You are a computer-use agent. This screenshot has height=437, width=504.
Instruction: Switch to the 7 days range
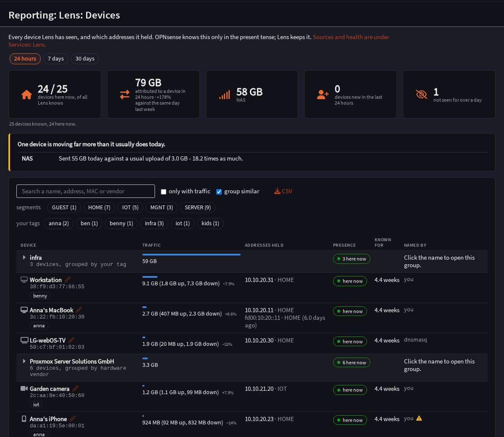[56, 59]
